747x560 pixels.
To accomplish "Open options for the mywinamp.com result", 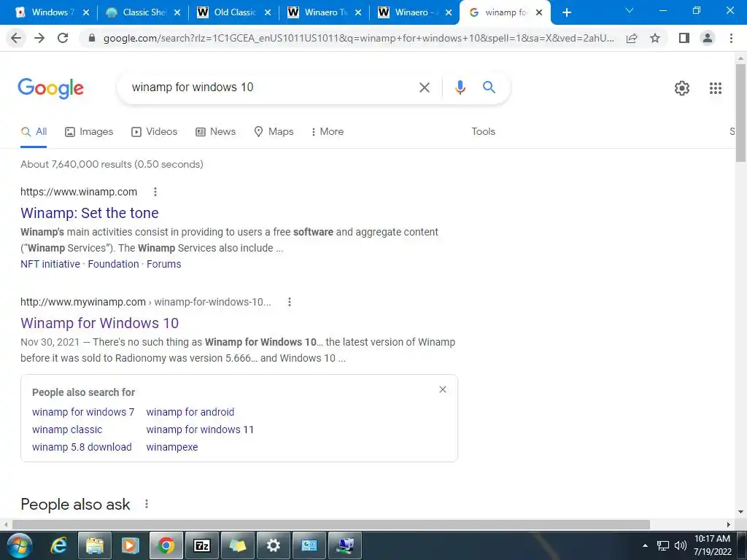I will click(x=289, y=302).
